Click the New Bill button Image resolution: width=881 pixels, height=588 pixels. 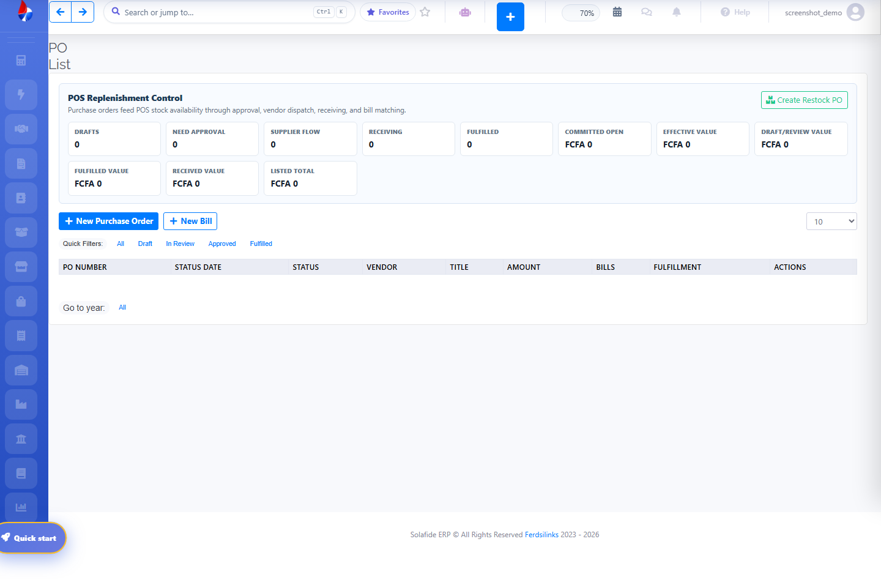coord(190,221)
